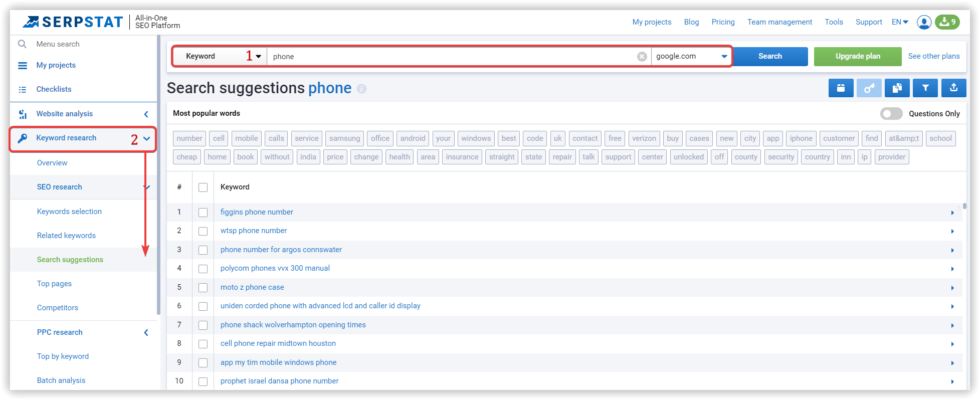Expand the PPC research chevron
Image resolution: width=980 pixels, height=400 pixels.
point(146,333)
